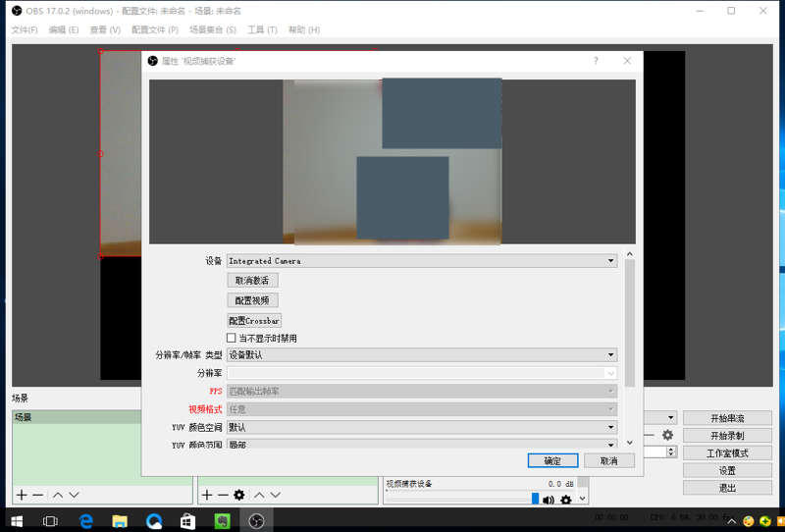Move scene up in the scenes list
Screen dimensions: 785x532
click(58, 495)
